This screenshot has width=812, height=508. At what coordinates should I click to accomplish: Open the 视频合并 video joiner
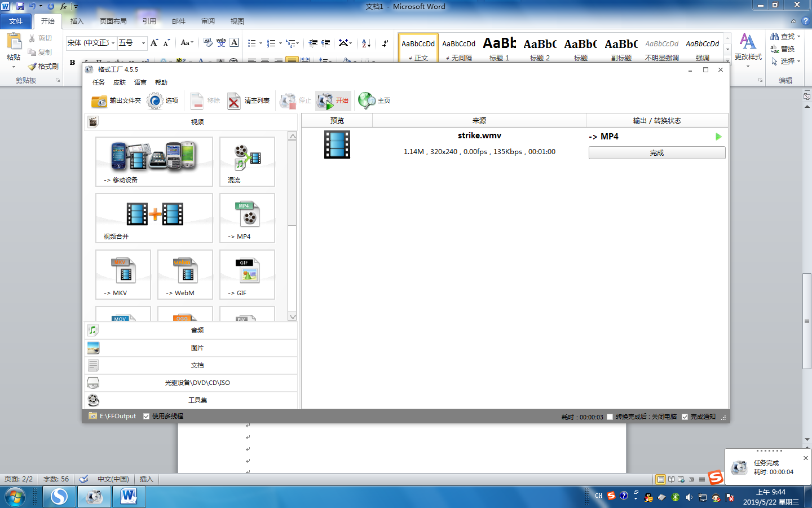pos(154,218)
